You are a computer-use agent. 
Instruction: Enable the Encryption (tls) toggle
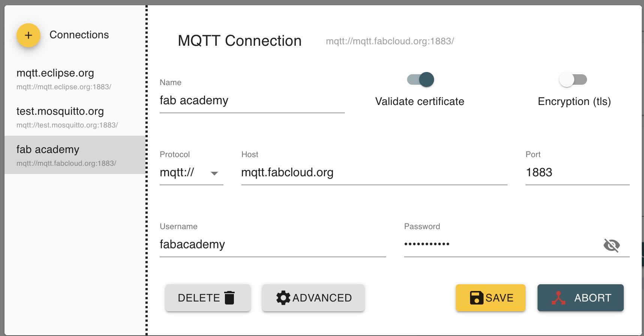coord(574,79)
